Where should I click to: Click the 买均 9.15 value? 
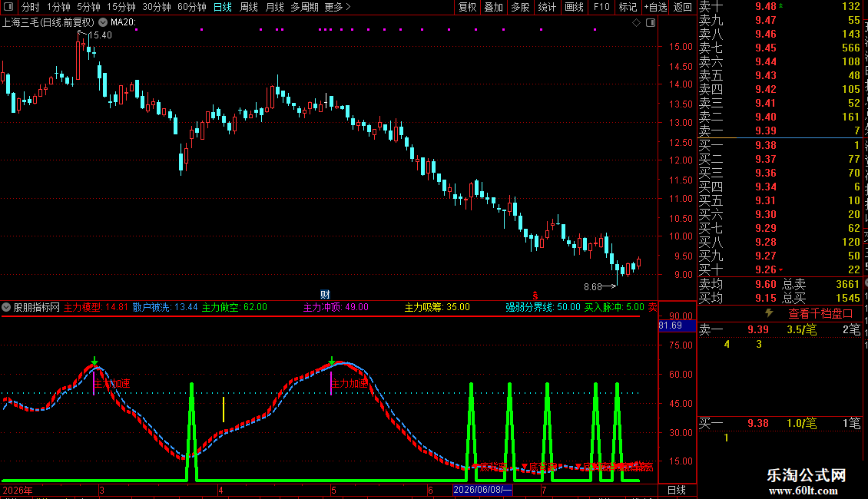pyautogui.click(x=766, y=298)
